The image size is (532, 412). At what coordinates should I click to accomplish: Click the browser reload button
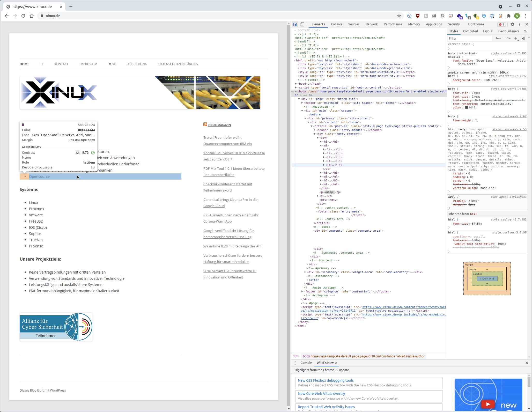pyautogui.click(x=23, y=16)
